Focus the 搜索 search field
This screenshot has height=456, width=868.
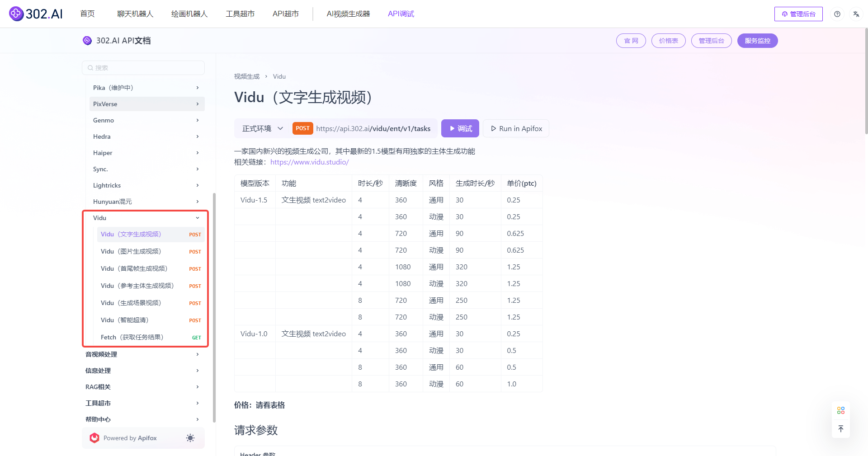click(143, 68)
